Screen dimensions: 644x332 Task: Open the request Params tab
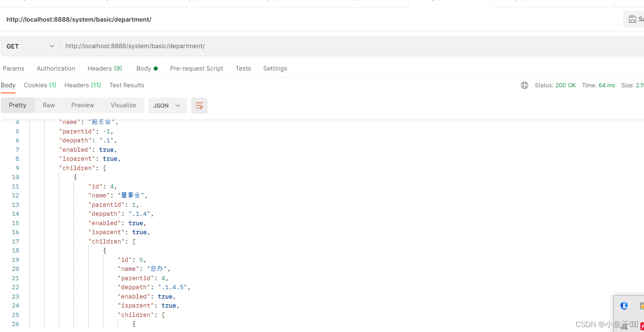[13, 69]
